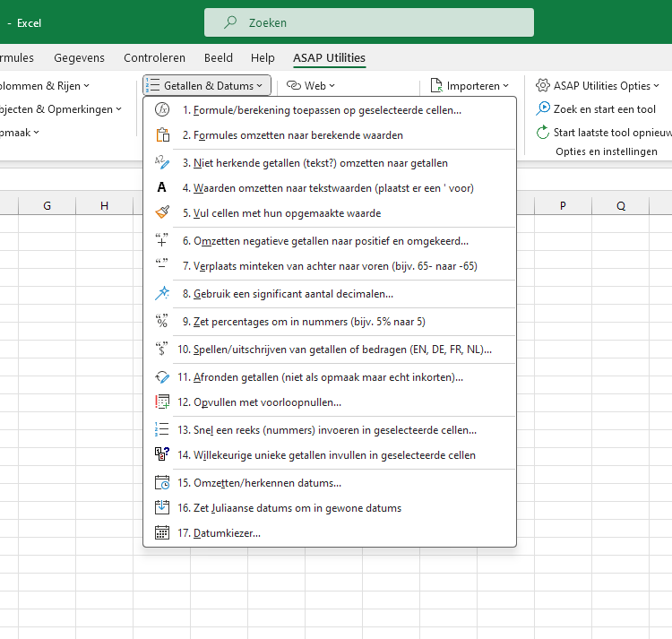Open the Datumkiezer tool
This screenshot has width=672, height=639.
(x=329, y=532)
